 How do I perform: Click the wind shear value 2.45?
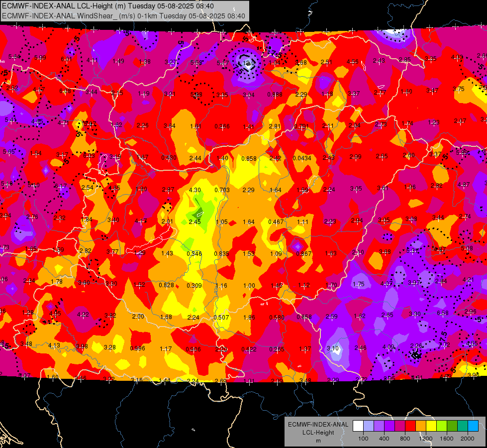195,222
